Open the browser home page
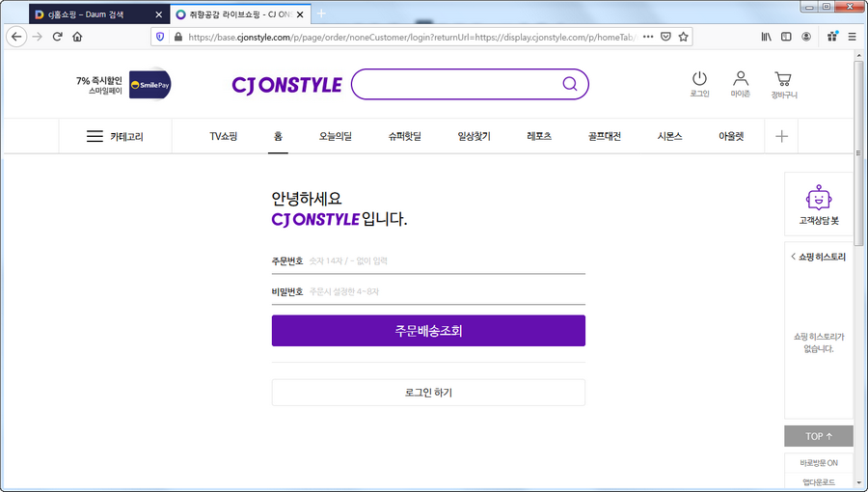868x492 pixels. click(77, 37)
